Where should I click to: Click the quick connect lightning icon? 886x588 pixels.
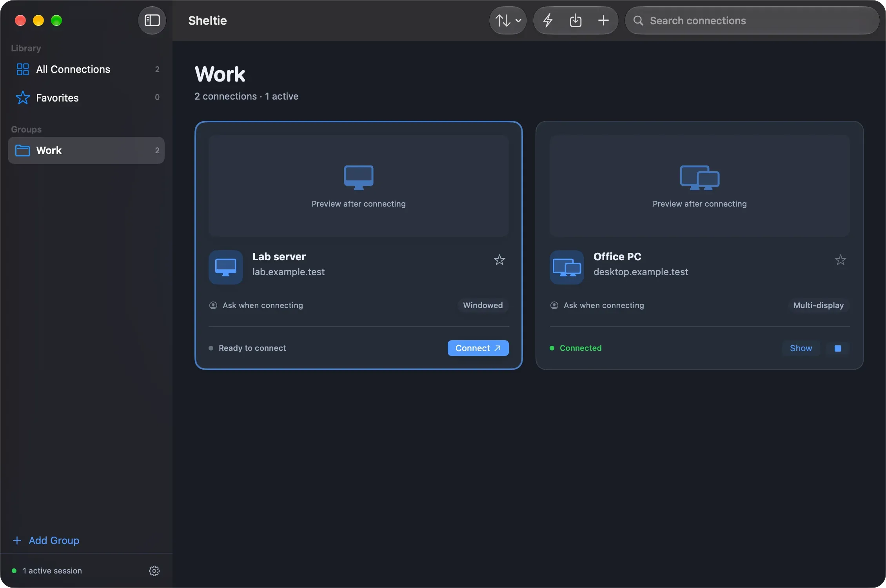click(548, 20)
